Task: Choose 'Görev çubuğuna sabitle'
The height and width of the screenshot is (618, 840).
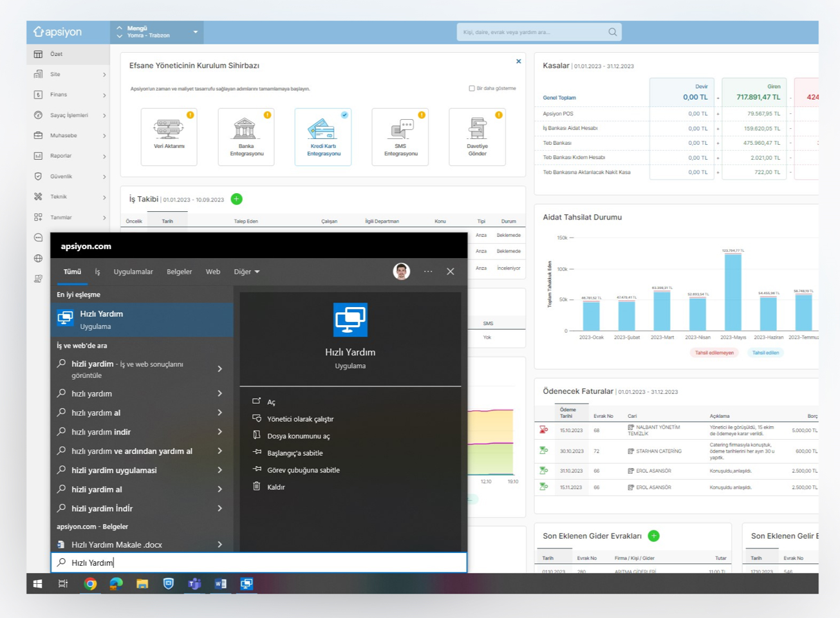Action: point(303,470)
